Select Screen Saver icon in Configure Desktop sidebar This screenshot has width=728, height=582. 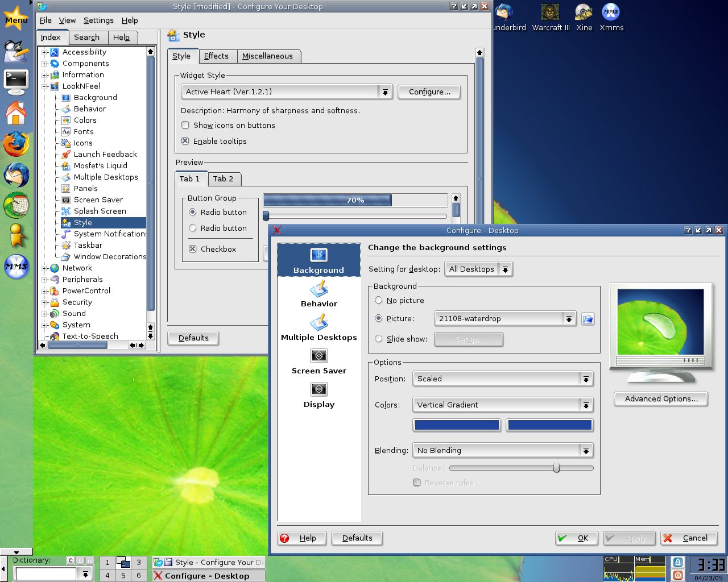pos(318,361)
